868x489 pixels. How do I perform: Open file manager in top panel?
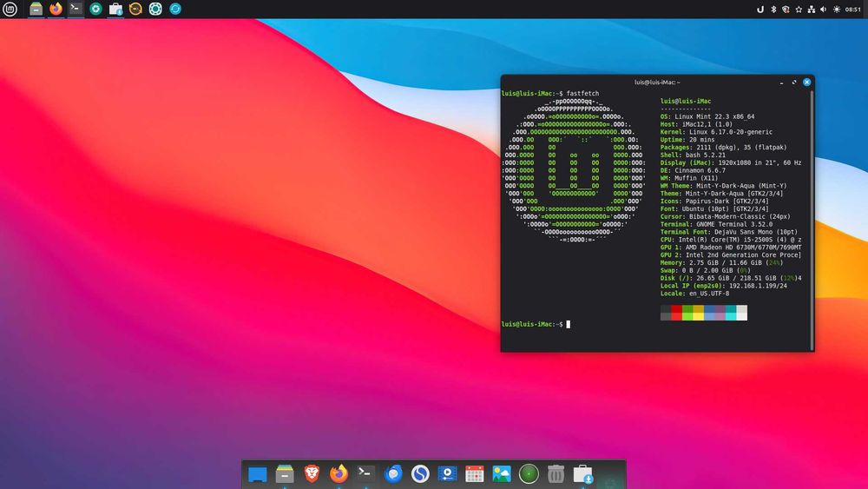pyautogui.click(x=36, y=9)
